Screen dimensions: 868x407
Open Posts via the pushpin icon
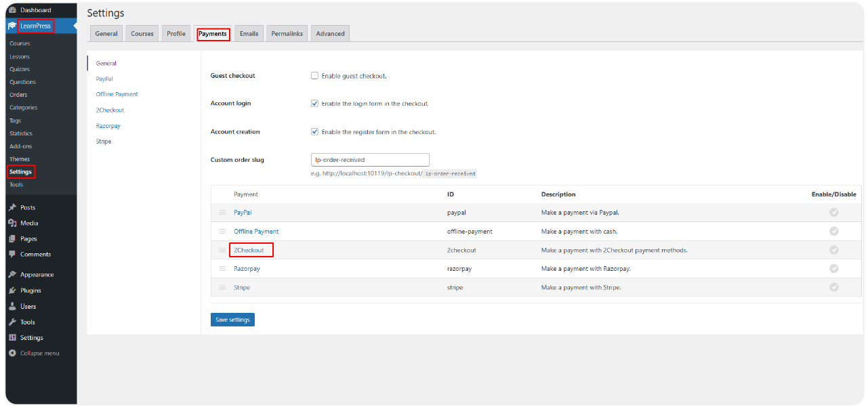click(12, 208)
